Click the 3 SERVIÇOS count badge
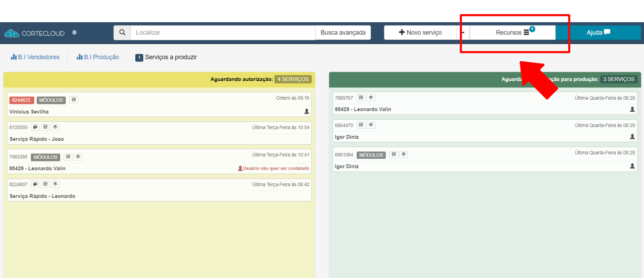Viewport: 644px width, 278px height. (x=619, y=79)
